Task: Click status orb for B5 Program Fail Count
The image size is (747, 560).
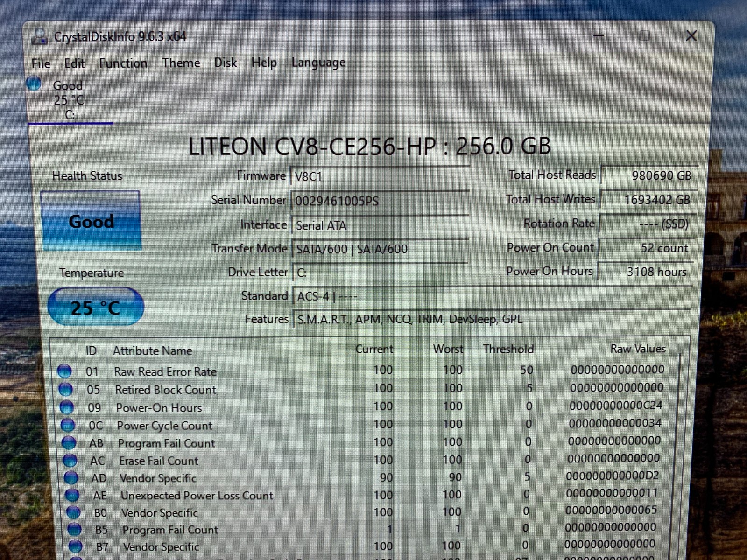Action: (75, 529)
